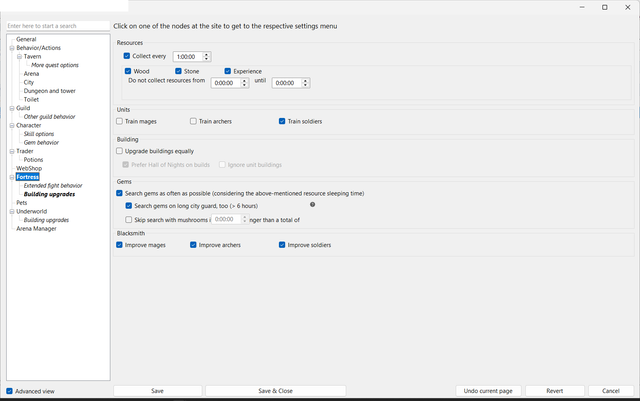Enable Skip search with mushrooms checkbox
Screen dimensions: 640x401
coord(129,220)
